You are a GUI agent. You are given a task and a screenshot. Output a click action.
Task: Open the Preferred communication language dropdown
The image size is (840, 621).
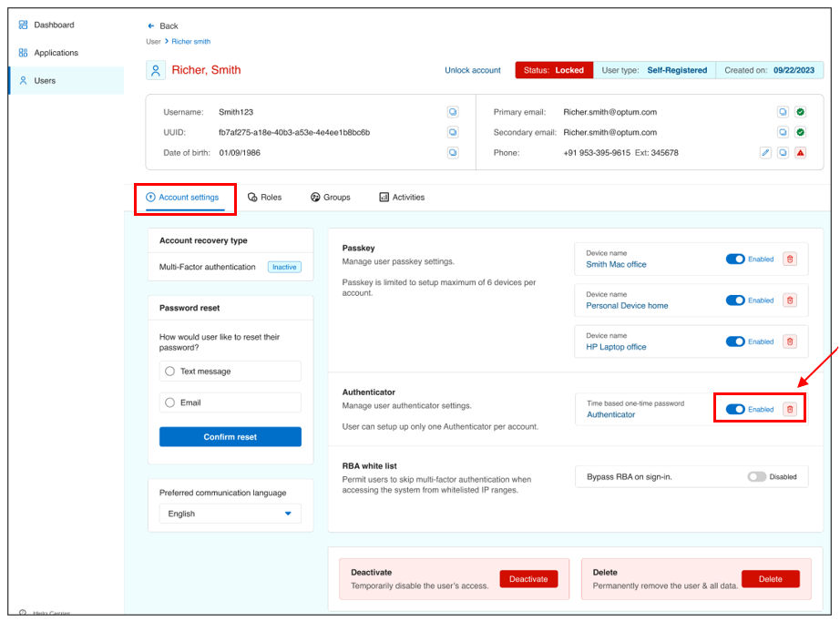click(230, 514)
